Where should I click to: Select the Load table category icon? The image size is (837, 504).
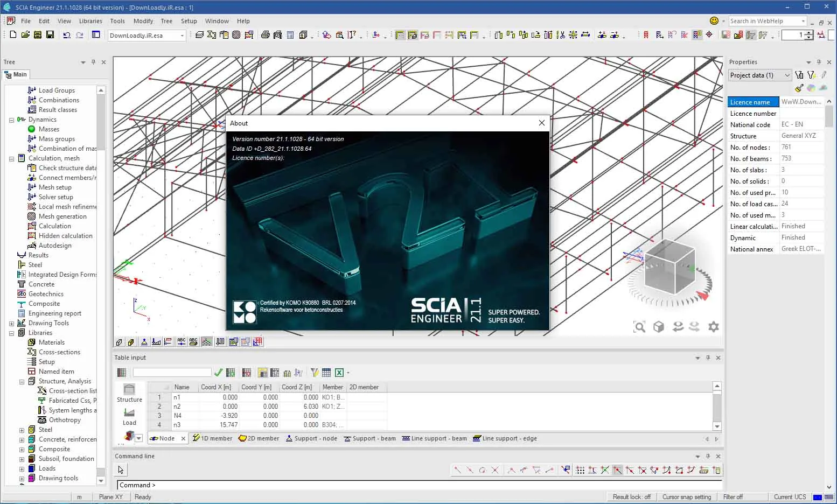[x=129, y=416]
